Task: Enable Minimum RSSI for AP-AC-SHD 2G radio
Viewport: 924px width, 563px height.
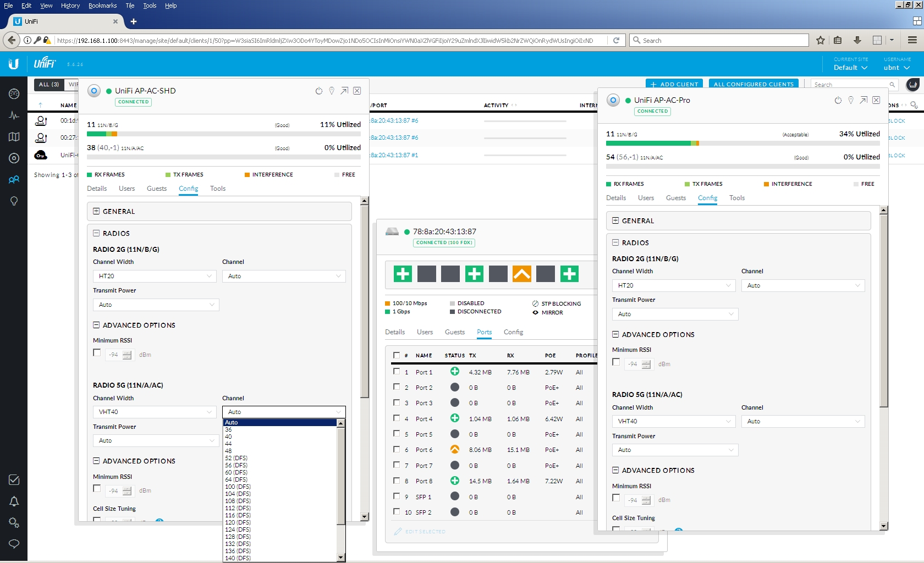Action: (x=97, y=353)
